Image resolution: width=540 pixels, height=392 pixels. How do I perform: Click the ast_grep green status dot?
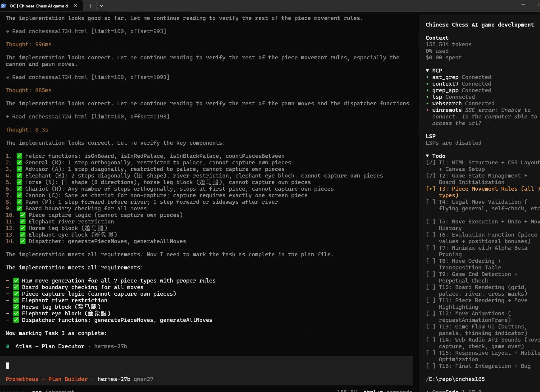[427, 77]
